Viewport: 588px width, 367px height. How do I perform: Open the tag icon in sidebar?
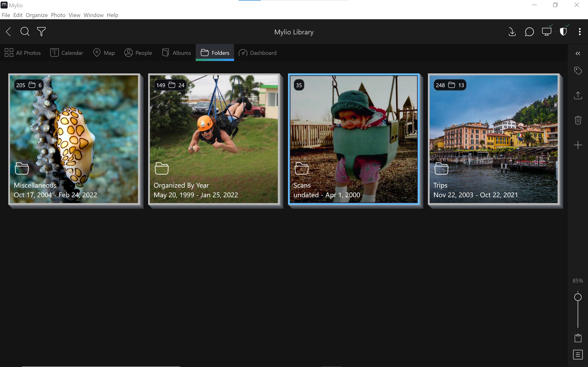click(578, 71)
